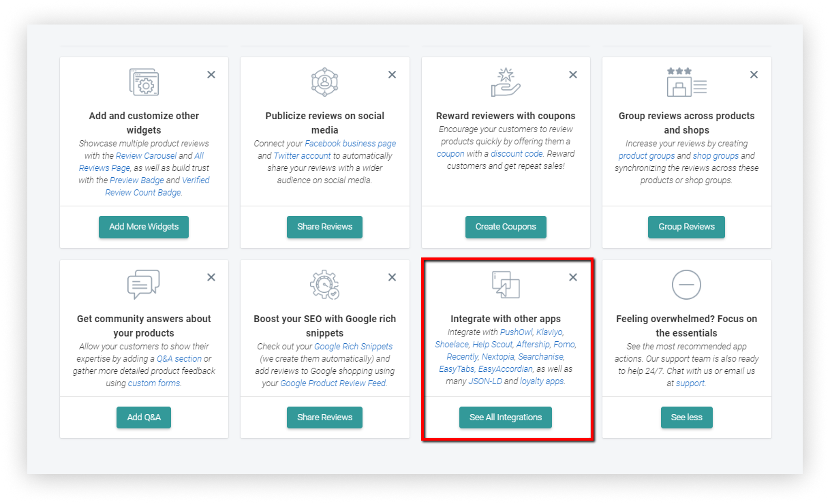The height and width of the screenshot is (504, 830).
Task: Click the Create Coupons button
Action: click(506, 227)
